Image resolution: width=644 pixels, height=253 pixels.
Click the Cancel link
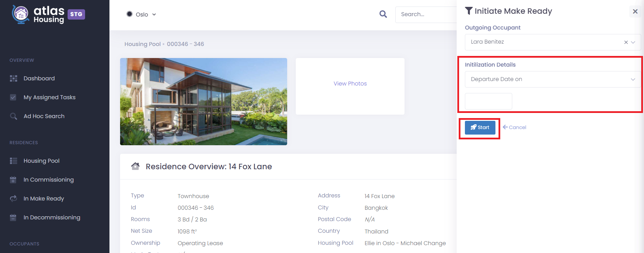[x=514, y=127]
